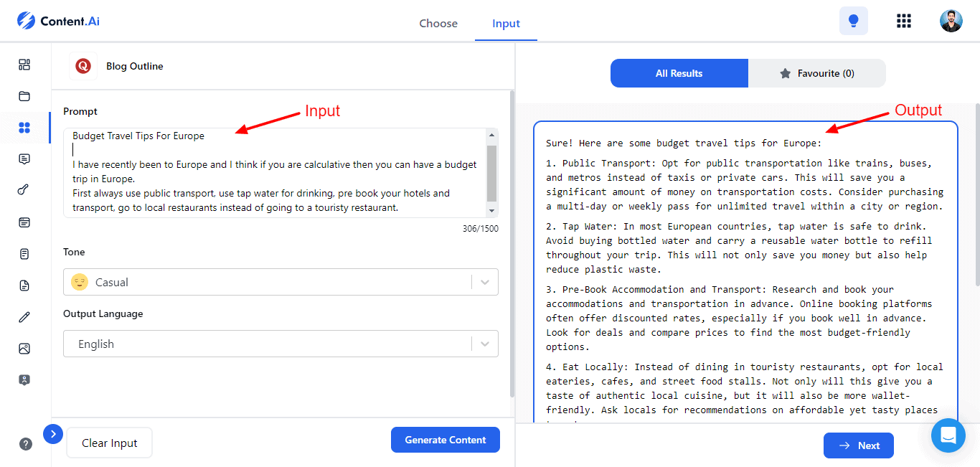Click the chat message sidebar icon
Image resolution: width=980 pixels, height=467 pixels.
[24, 159]
